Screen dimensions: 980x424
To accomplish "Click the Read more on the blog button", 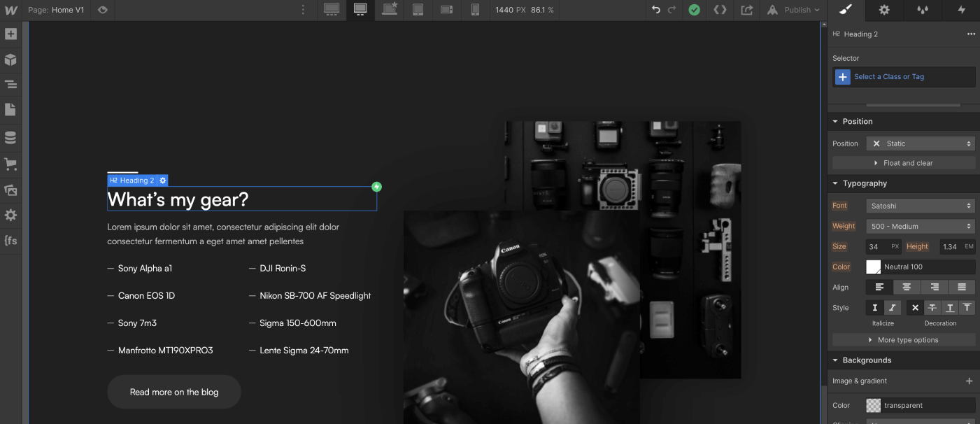I will click(x=174, y=392).
